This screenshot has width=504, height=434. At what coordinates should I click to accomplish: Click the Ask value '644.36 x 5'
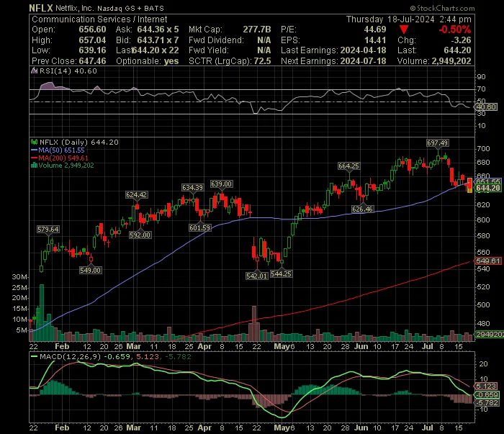[158, 30]
